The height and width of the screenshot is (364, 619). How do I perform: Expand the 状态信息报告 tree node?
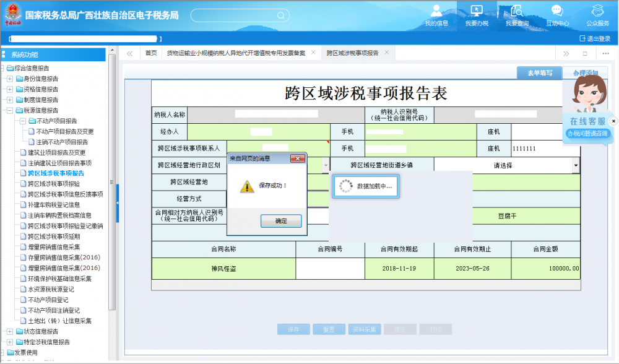coord(10,332)
